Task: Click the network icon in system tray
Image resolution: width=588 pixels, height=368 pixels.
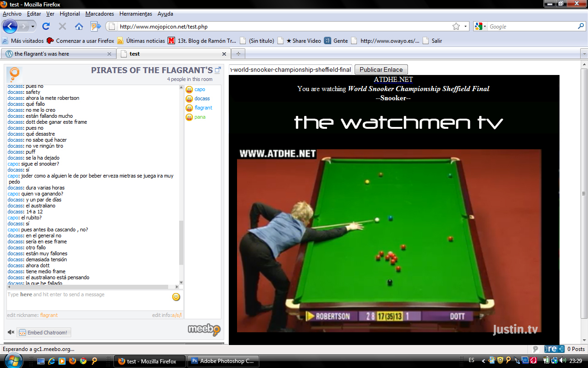Action: click(x=554, y=361)
